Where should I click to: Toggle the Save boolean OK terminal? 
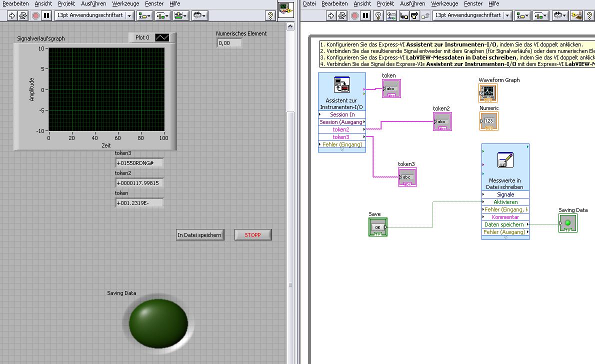pyautogui.click(x=378, y=227)
